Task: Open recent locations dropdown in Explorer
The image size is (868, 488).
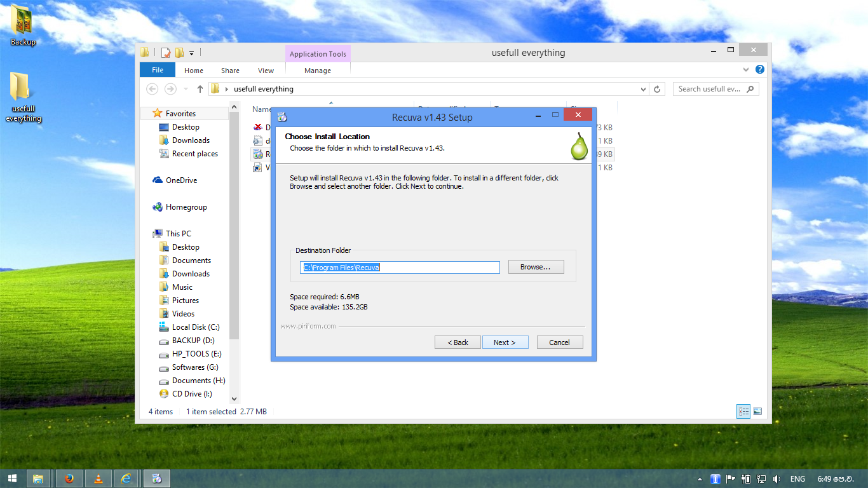Action: tap(186, 89)
